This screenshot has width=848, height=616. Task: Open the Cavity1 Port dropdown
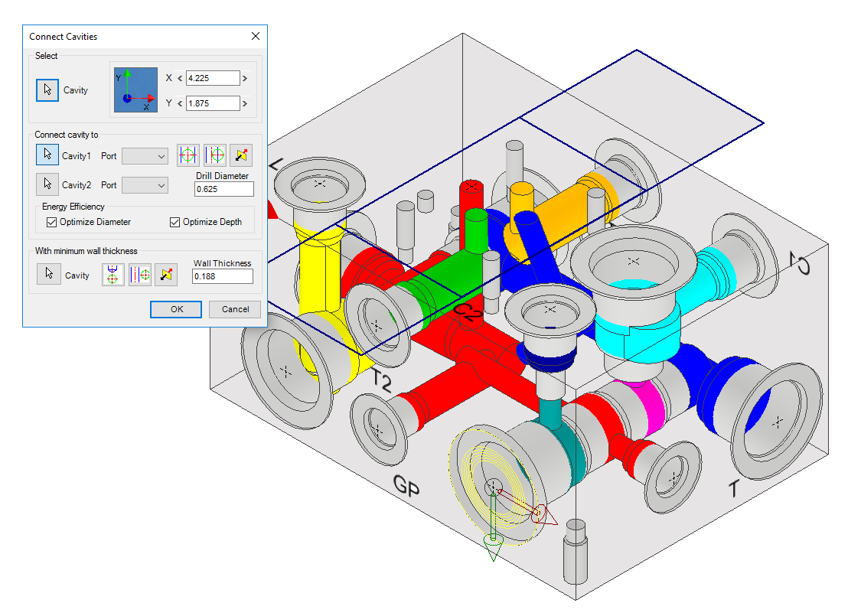tap(145, 156)
